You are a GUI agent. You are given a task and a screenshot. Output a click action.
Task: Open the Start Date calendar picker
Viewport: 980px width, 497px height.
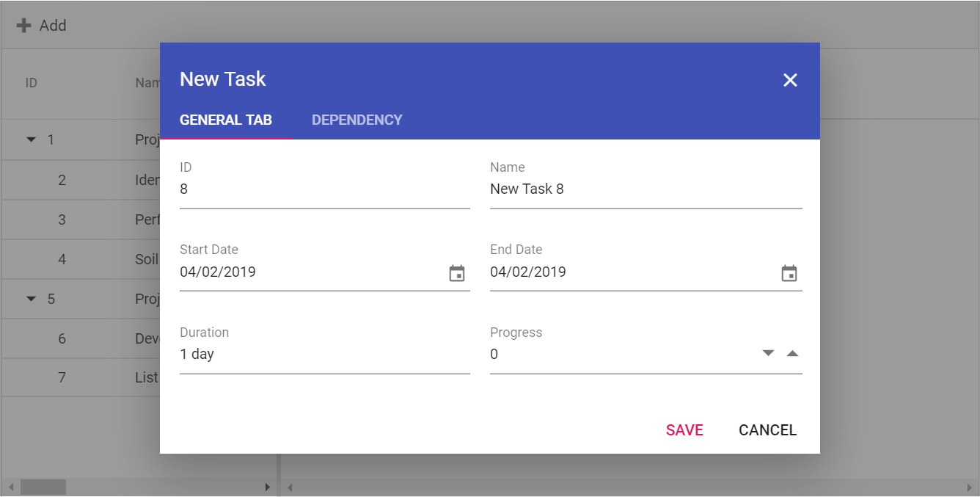457,273
